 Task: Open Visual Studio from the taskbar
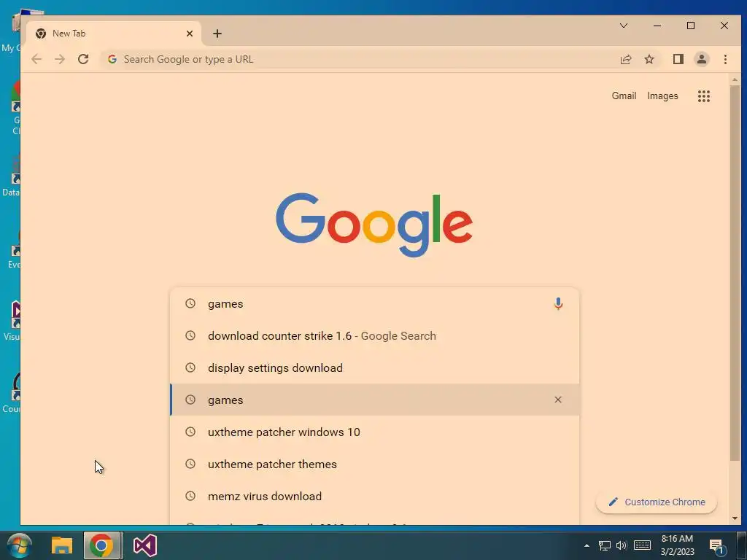click(x=145, y=545)
